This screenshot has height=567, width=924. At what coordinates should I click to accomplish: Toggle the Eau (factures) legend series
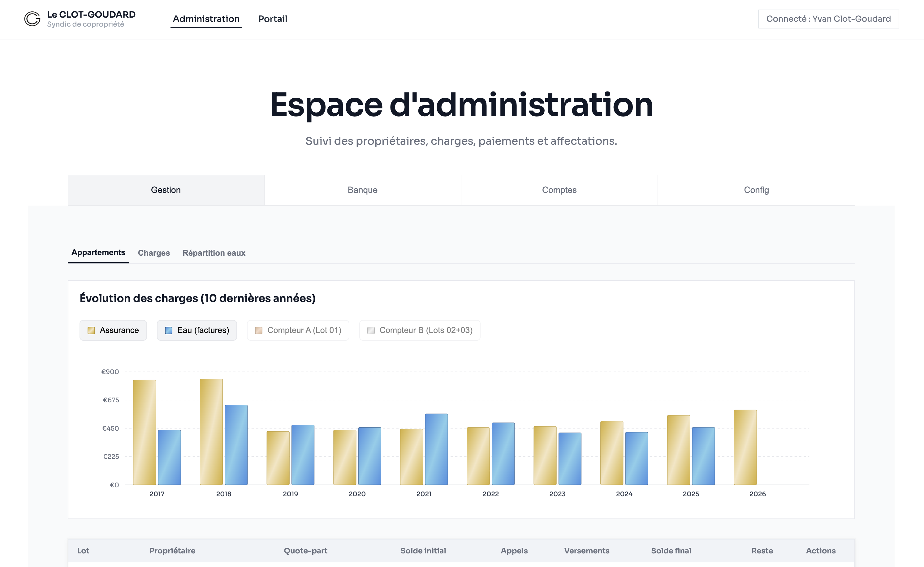197,330
